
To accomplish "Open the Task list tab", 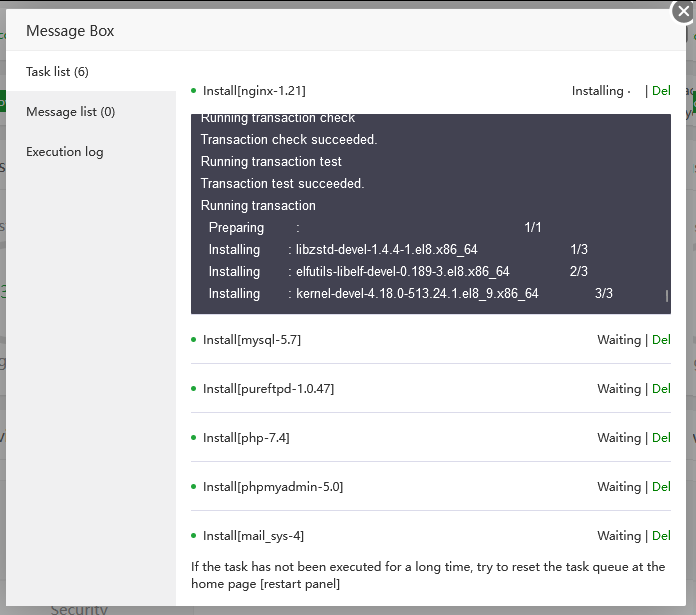I will [x=58, y=72].
